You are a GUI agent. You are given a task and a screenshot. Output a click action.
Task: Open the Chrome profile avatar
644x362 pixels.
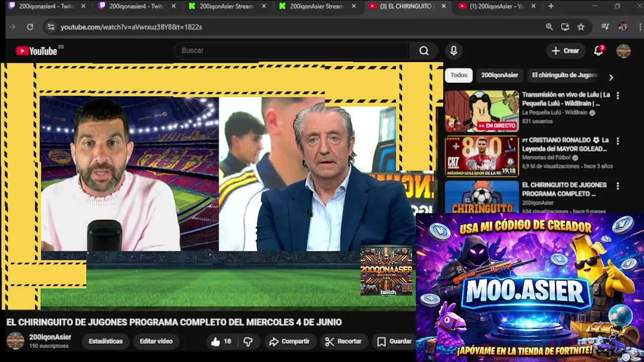pyautogui.click(x=623, y=27)
